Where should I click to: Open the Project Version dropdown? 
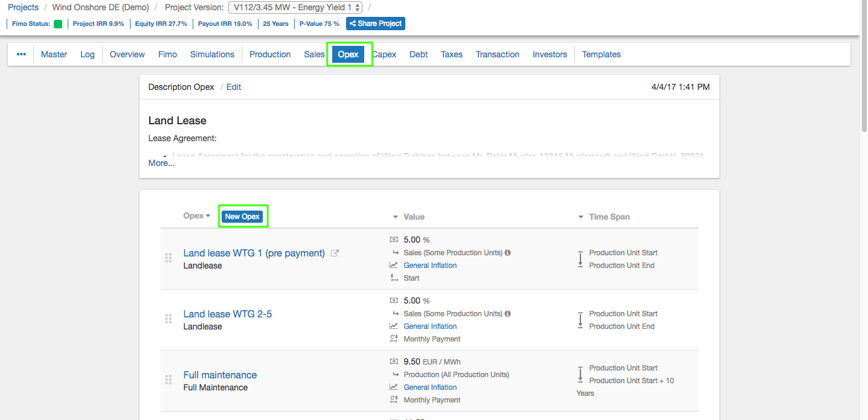pyautogui.click(x=295, y=7)
